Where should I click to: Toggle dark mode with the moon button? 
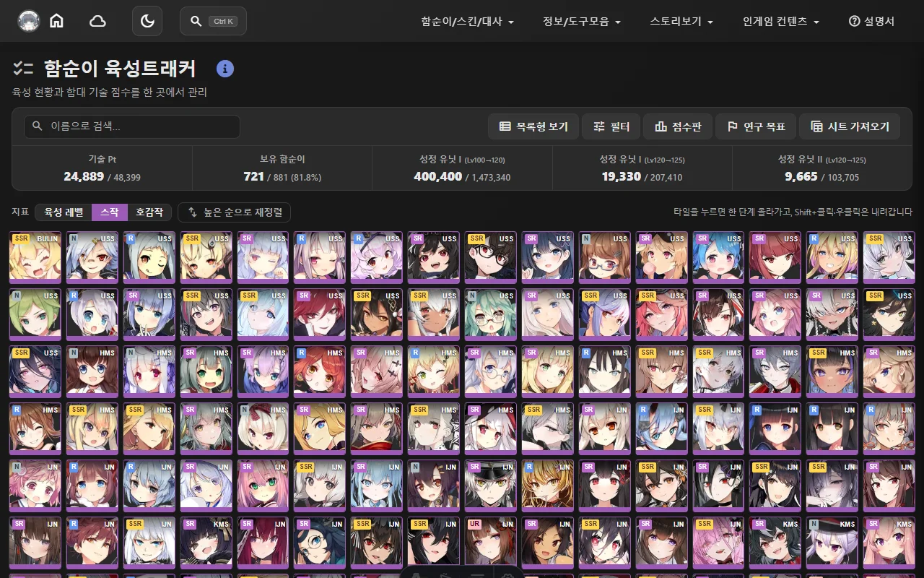pyautogui.click(x=147, y=21)
